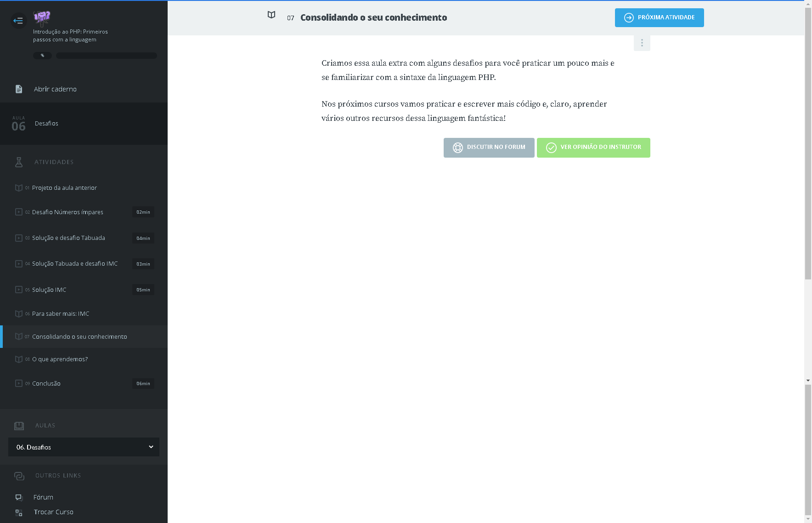Click the video play icon for Conclusão
The width and height of the screenshot is (812, 523).
coord(19,383)
